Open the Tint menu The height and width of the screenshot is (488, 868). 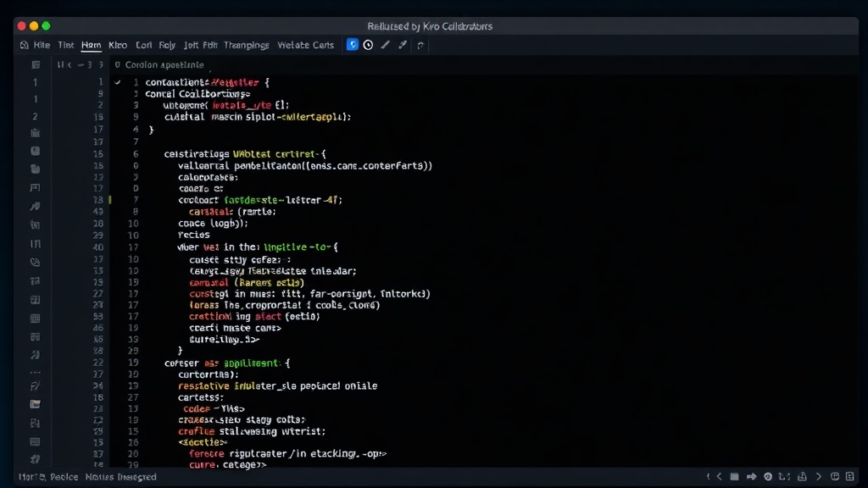click(66, 46)
